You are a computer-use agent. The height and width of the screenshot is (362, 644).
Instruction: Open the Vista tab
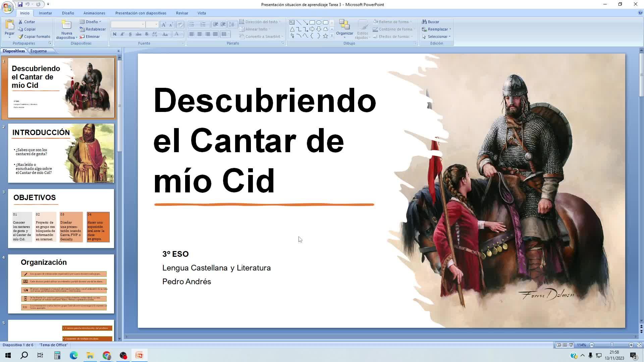(202, 13)
